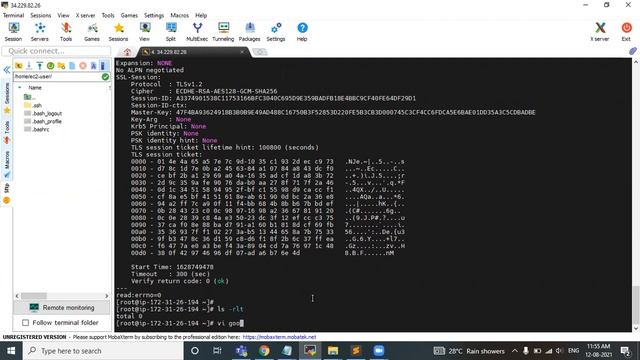
Task: Click the Games toolbar icon
Action: [x=92, y=32]
